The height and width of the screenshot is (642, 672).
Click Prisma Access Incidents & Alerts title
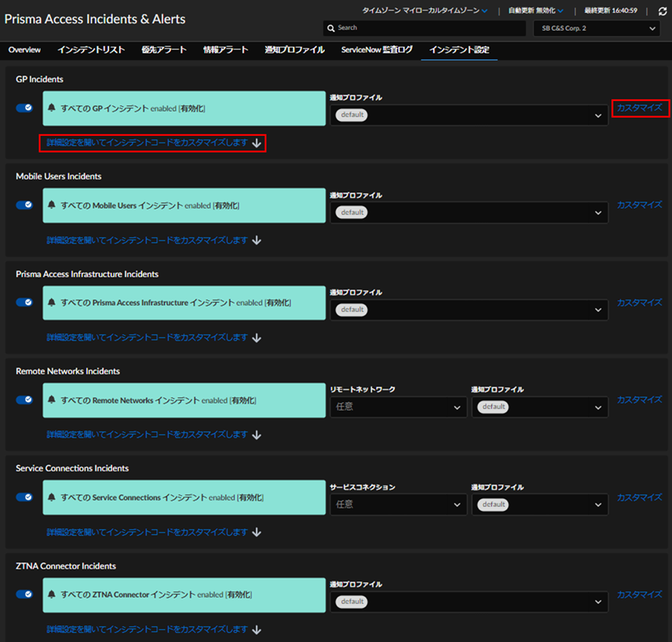tap(95, 19)
